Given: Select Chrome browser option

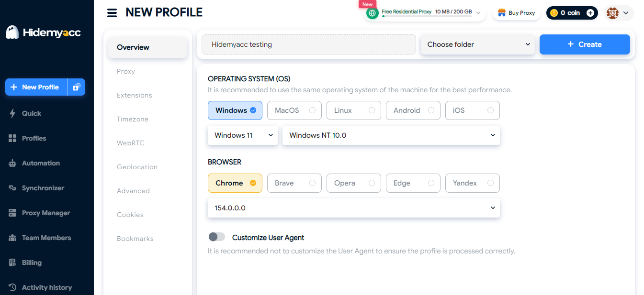Looking at the screenshot, I should [235, 183].
